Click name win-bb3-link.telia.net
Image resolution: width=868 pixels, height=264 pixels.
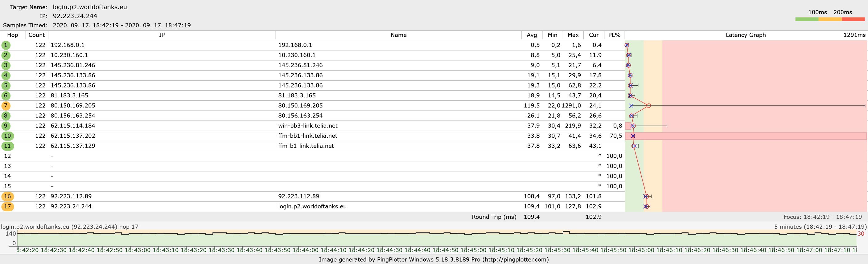click(308, 126)
